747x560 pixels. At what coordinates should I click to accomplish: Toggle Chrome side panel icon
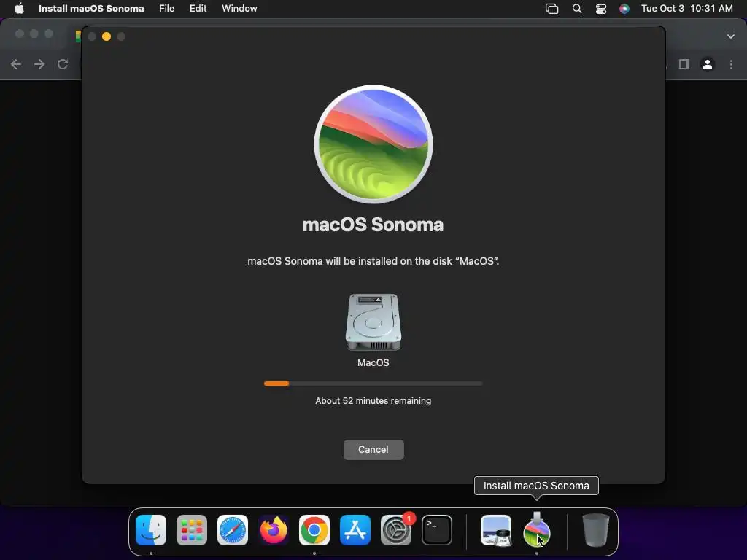click(684, 64)
